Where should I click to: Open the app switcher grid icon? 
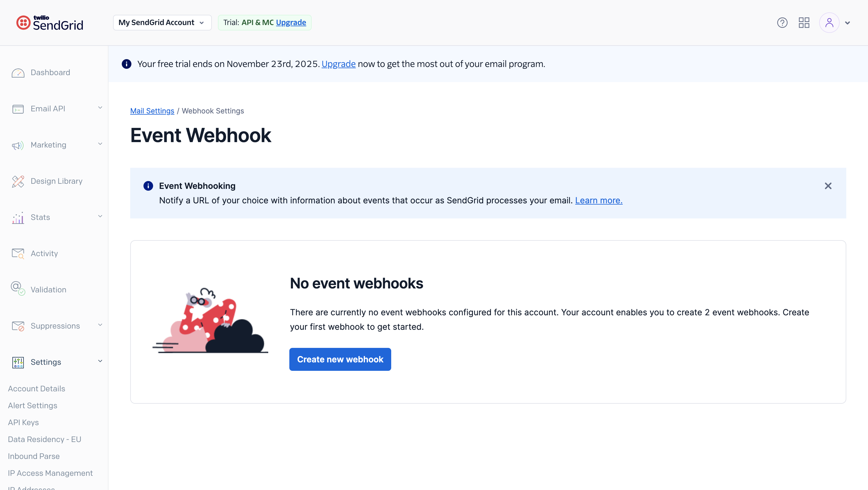point(804,22)
